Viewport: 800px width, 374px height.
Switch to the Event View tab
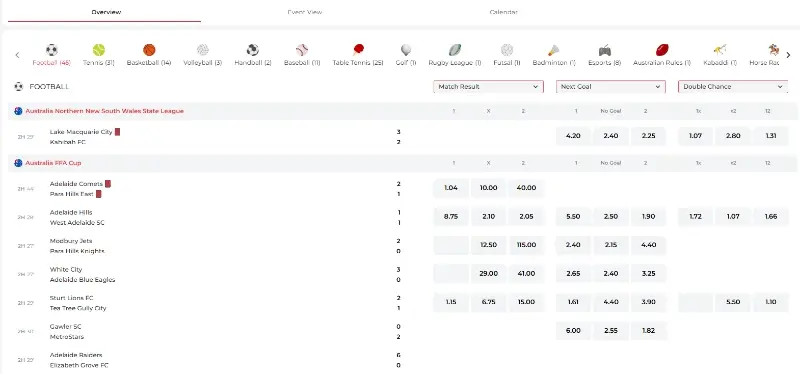coord(305,12)
